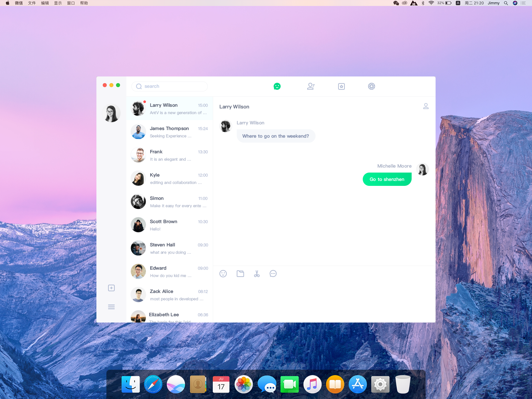Image resolution: width=532 pixels, height=399 pixels.
Task: Select the Elizabeth Lee conversation
Action: (170, 315)
